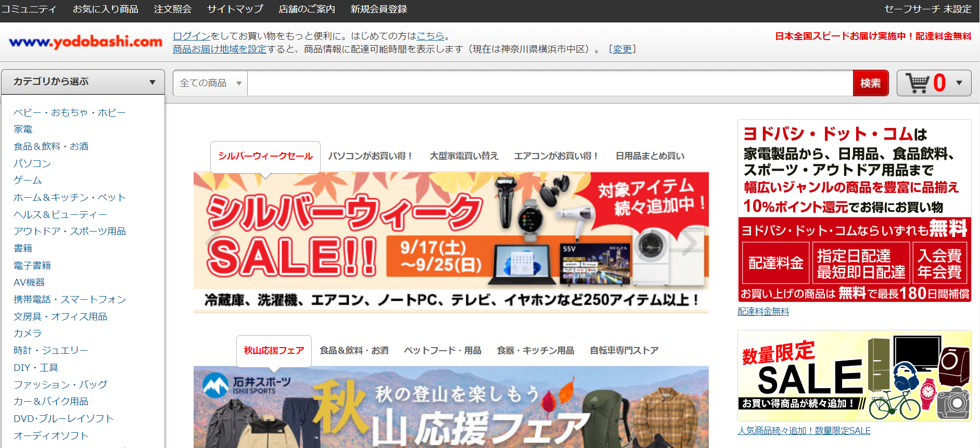Open the 家電 category
The image size is (980, 448).
(23, 129)
